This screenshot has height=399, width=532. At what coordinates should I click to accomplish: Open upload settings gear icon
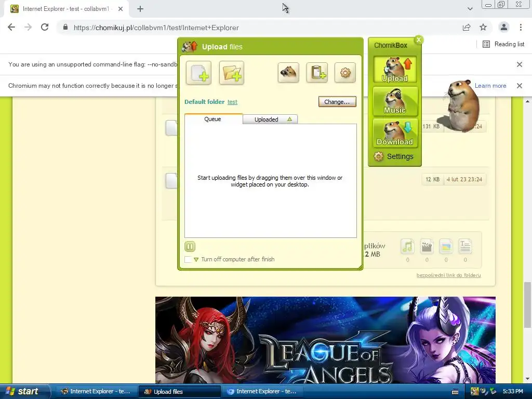click(345, 72)
